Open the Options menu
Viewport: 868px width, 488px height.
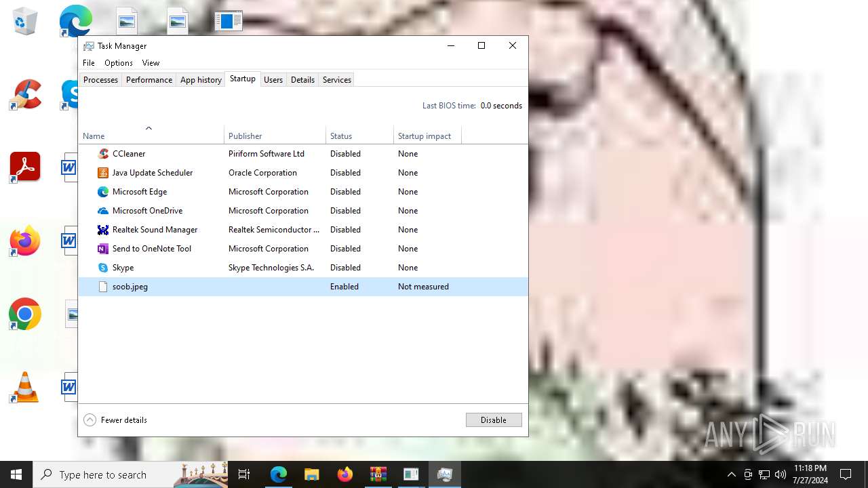(119, 63)
